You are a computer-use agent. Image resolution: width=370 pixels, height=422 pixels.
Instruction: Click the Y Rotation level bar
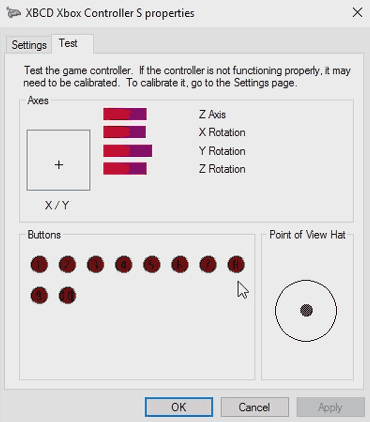[x=128, y=151]
